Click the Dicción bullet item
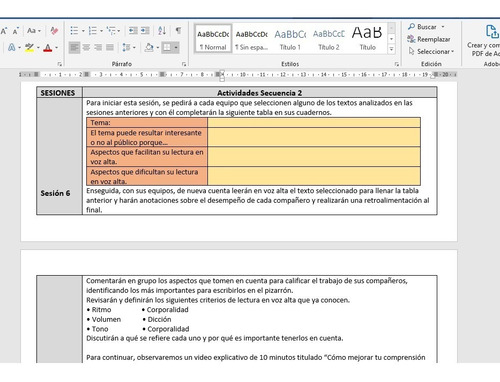The width and height of the screenshot is (500, 382). [157, 319]
